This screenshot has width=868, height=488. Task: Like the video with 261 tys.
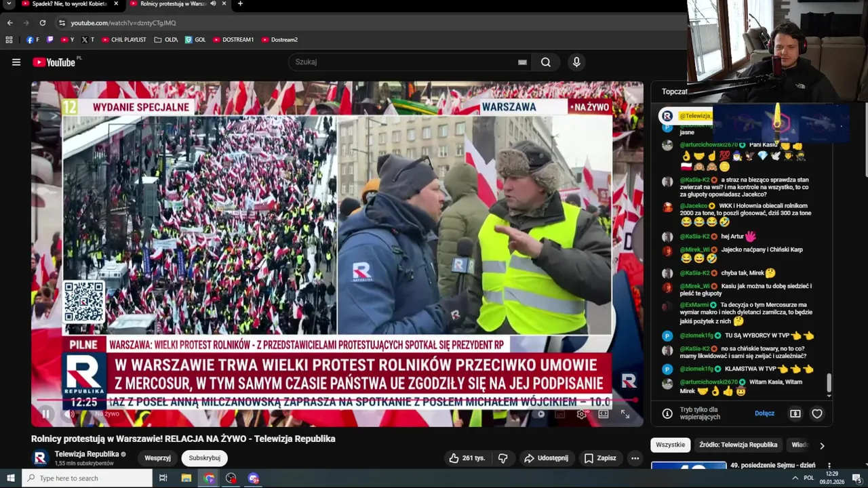(x=467, y=458)
